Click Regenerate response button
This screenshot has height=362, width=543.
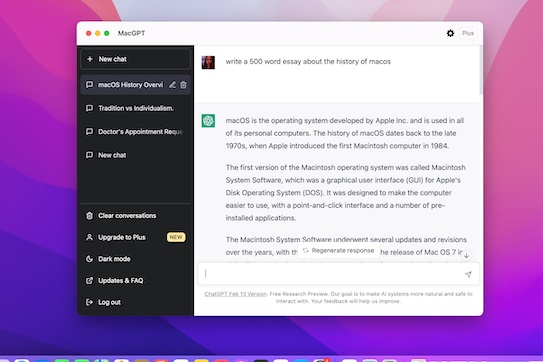point(339,250)
